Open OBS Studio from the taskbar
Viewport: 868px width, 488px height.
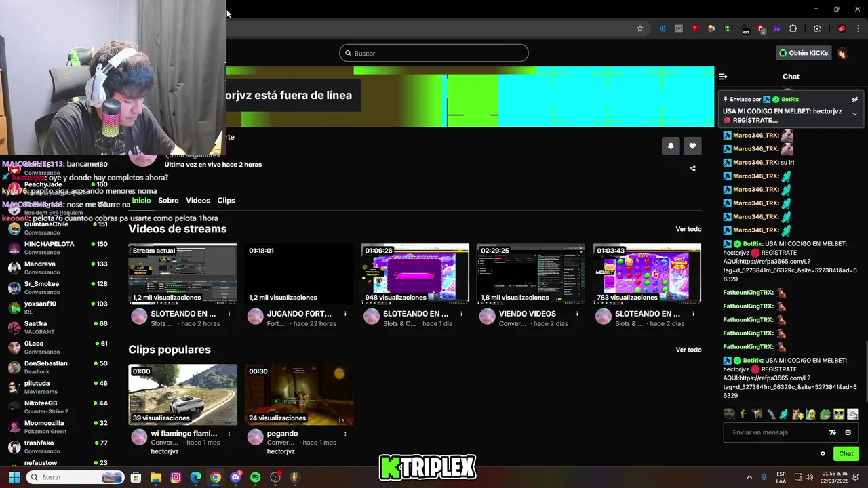(x=275, y=477)
